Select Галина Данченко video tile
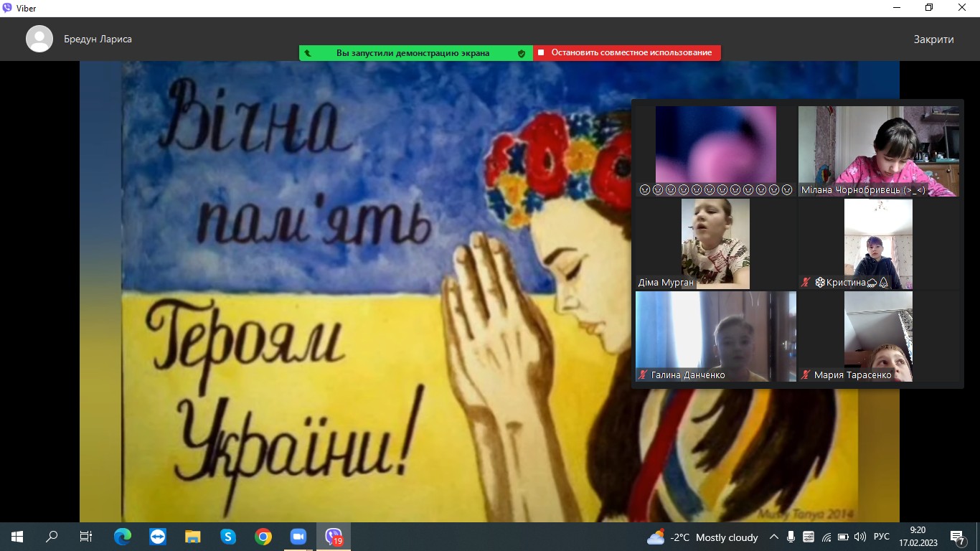The width and height of the screenshot is (980, 551). coord(716,336)
